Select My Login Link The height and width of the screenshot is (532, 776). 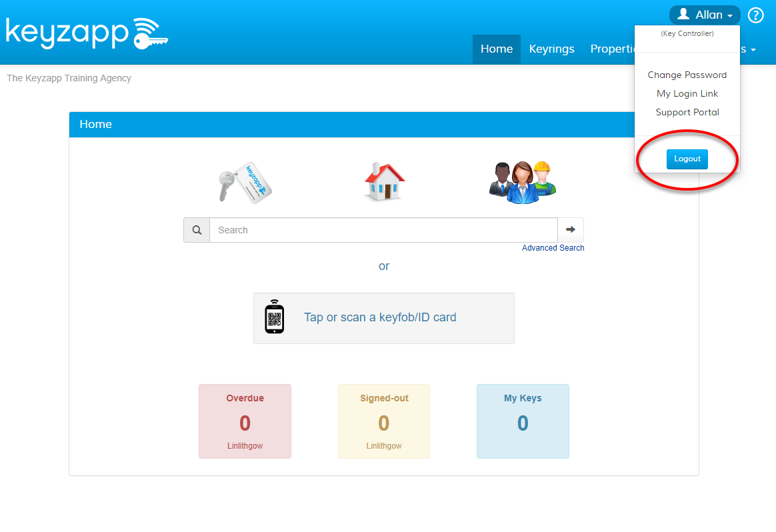coord(687,93)
